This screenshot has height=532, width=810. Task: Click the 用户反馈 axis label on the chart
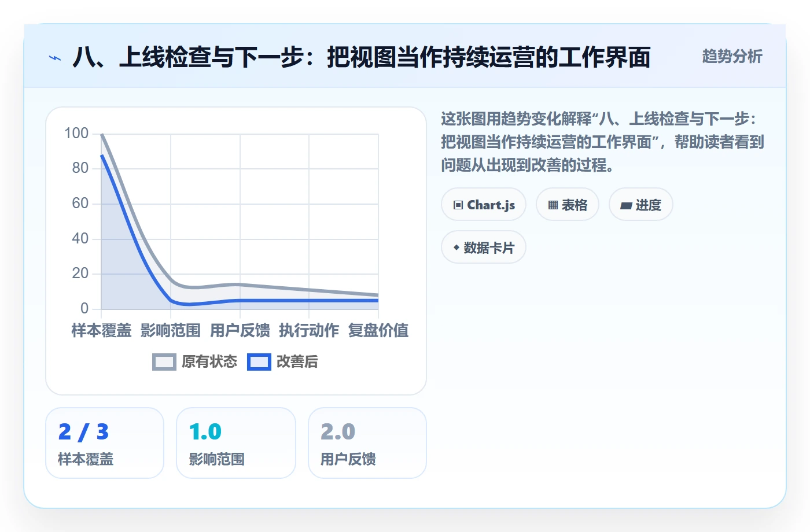[240, 331]
